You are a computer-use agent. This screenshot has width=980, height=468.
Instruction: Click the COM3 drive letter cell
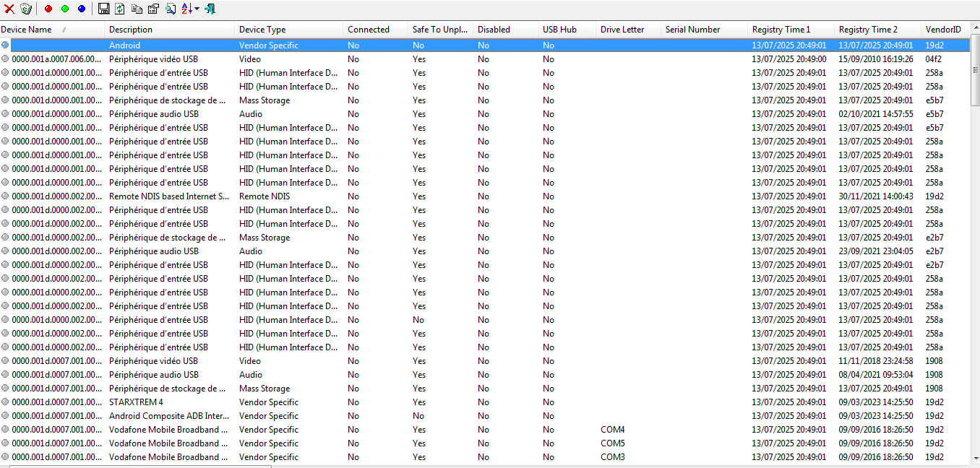tap(613, 457)
